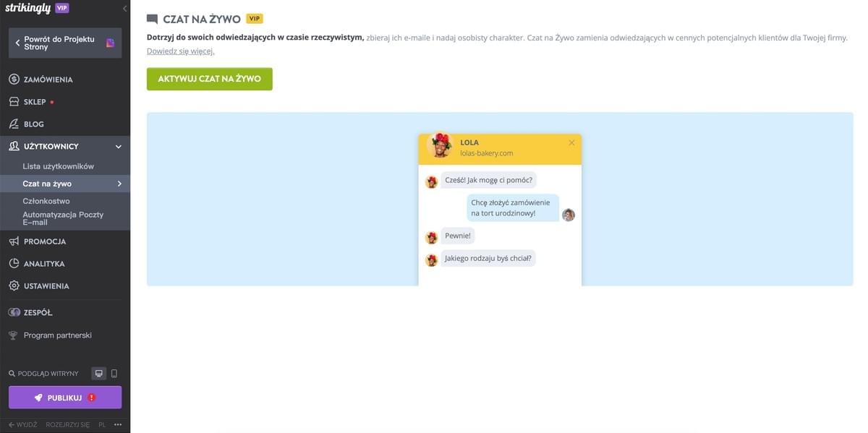
Task: Follow the Dowiedz się więcej link
Action: pyautogui.click(x=181, y=51)
